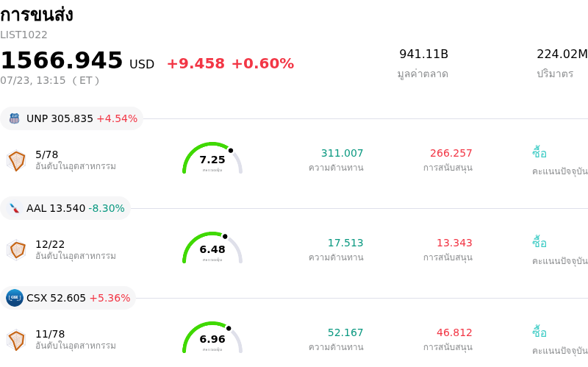Click the CSX round logo icon

(15, 298)
